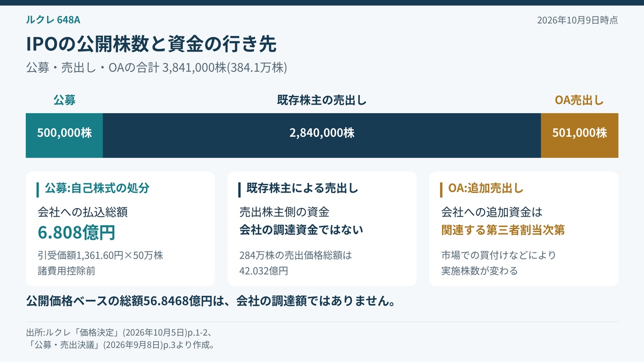This screenshot has height=362, width=644.
Task: Click the summary sentence with 56.8468億円
Action: 211,301
